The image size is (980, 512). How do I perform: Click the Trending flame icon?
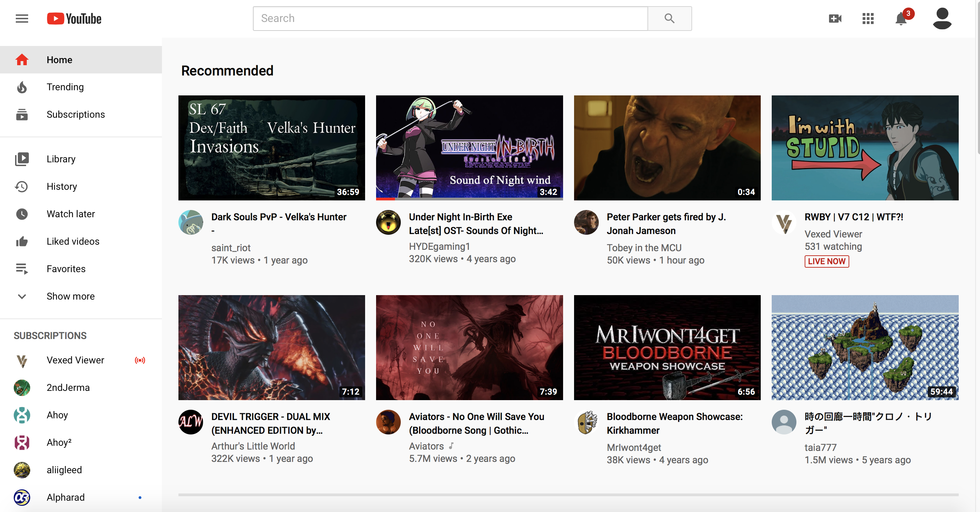22,87
